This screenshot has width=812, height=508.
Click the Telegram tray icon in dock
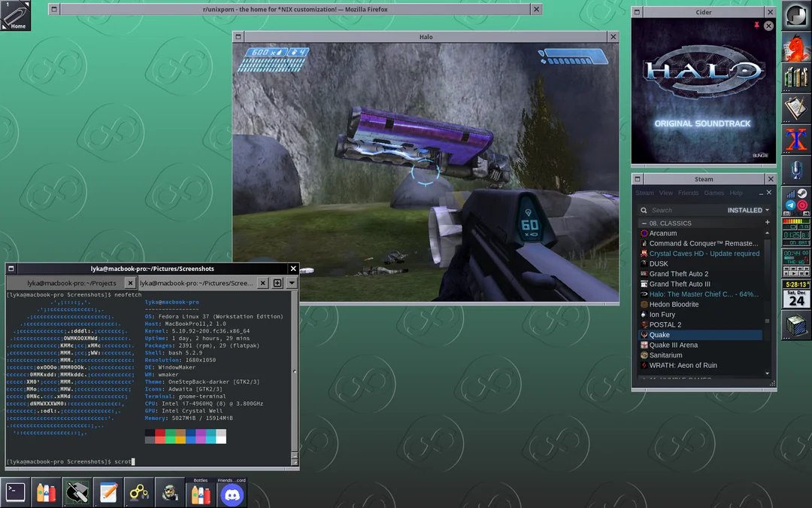point(790,205)
